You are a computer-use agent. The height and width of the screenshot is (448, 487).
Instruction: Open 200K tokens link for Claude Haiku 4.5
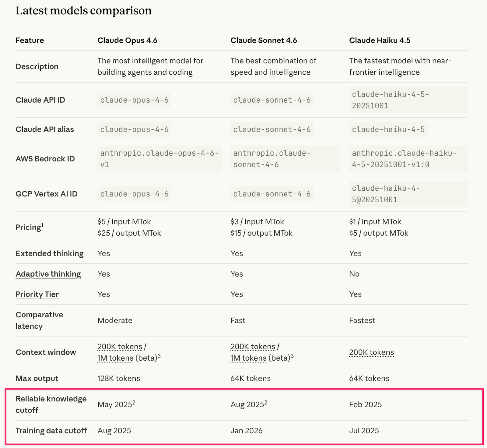click(371, 352)
